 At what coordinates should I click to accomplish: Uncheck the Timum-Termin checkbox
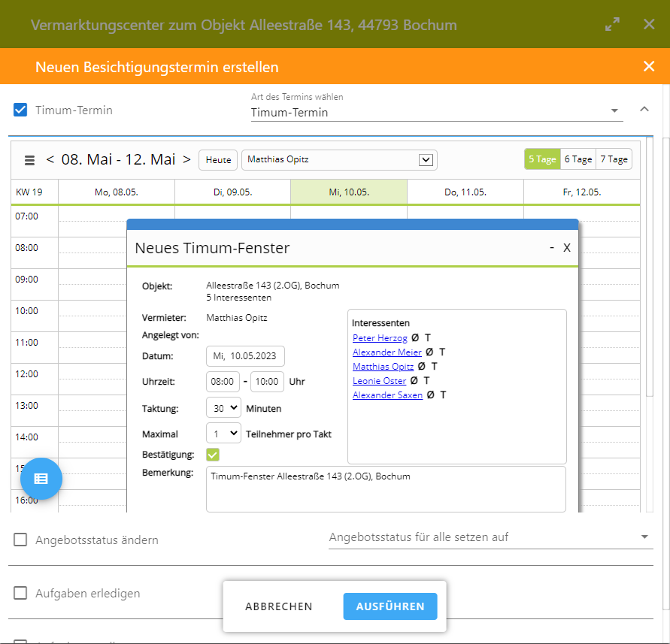(x=21, y=110)
